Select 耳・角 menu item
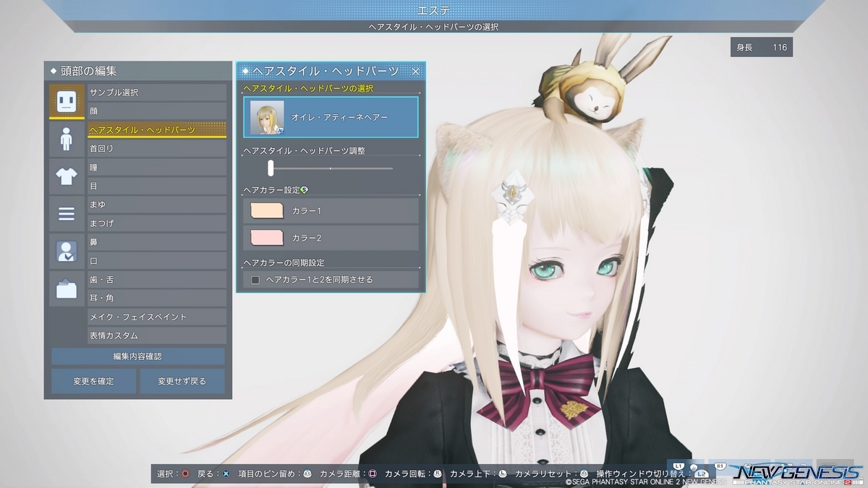 point(157,299)
